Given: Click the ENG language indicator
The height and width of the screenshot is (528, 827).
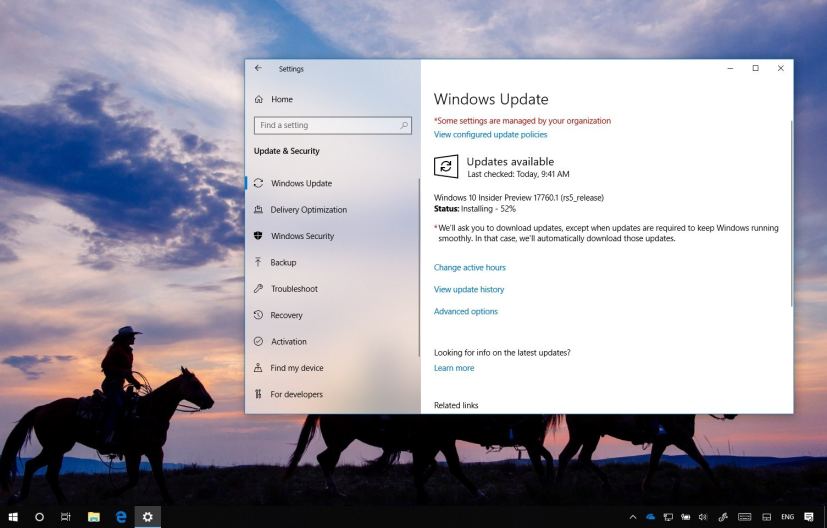Looking at the screenshot, I should click(787, 517).
